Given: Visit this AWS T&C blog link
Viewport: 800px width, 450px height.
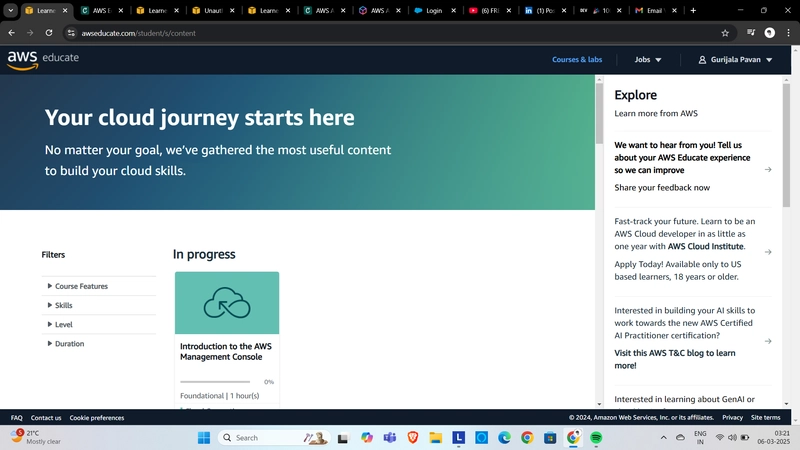Looking at the screenshot, I should [x=674, y=359].
